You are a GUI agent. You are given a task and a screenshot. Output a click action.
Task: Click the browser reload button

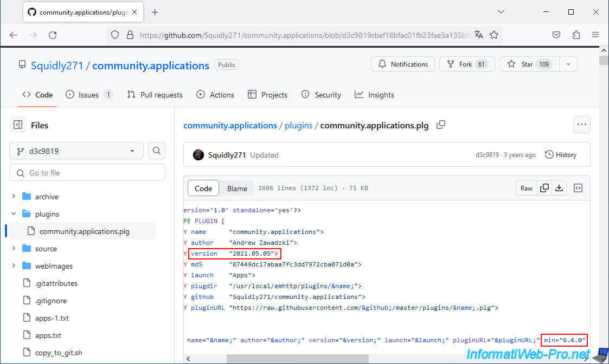point(53,35)
